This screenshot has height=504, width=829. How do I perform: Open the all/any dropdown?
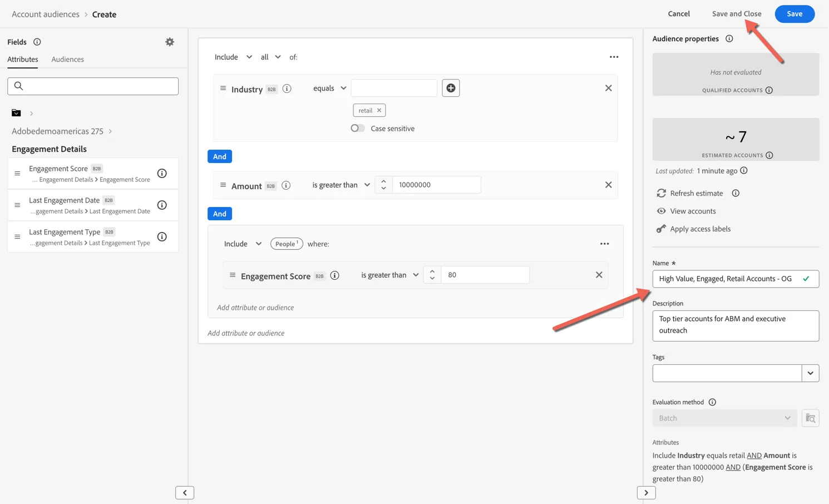coord(270,57)
